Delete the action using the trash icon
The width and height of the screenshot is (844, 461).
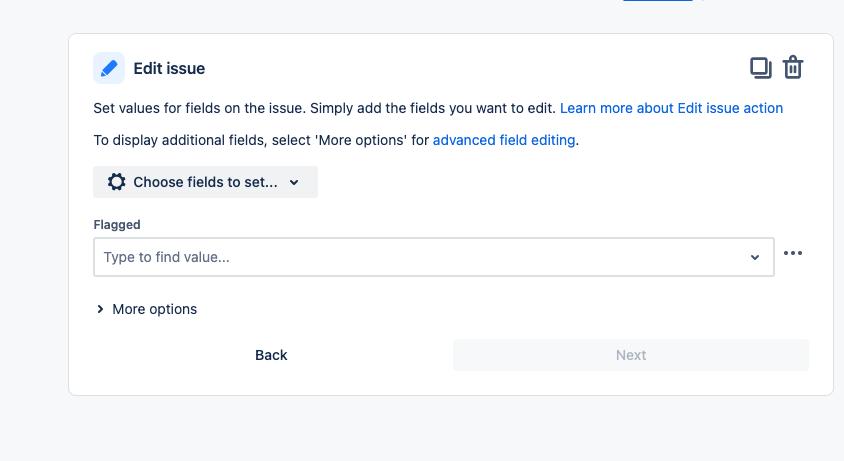(x=793, y=68)
